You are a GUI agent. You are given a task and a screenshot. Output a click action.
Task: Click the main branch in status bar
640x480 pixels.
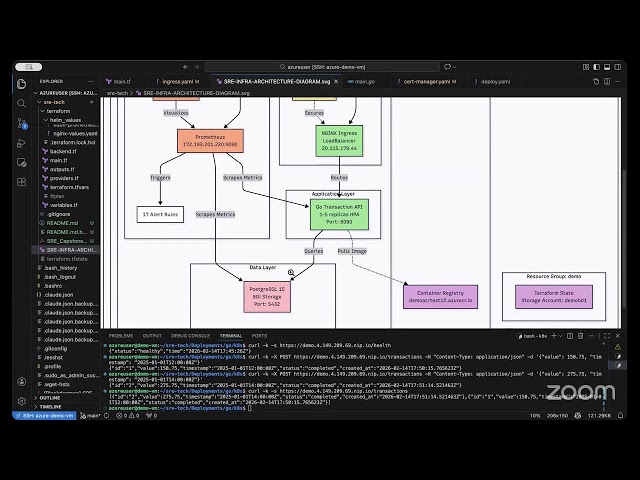pos(90,416)
